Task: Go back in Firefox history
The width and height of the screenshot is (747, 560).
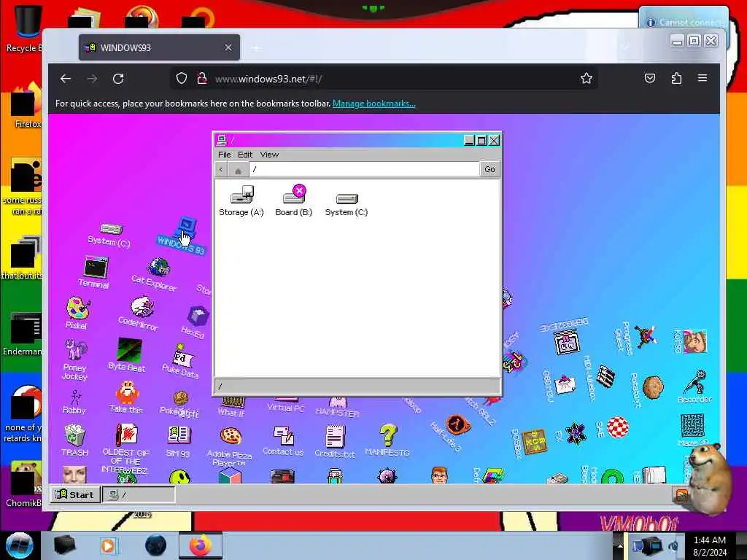Action: (x=66, y=79)
